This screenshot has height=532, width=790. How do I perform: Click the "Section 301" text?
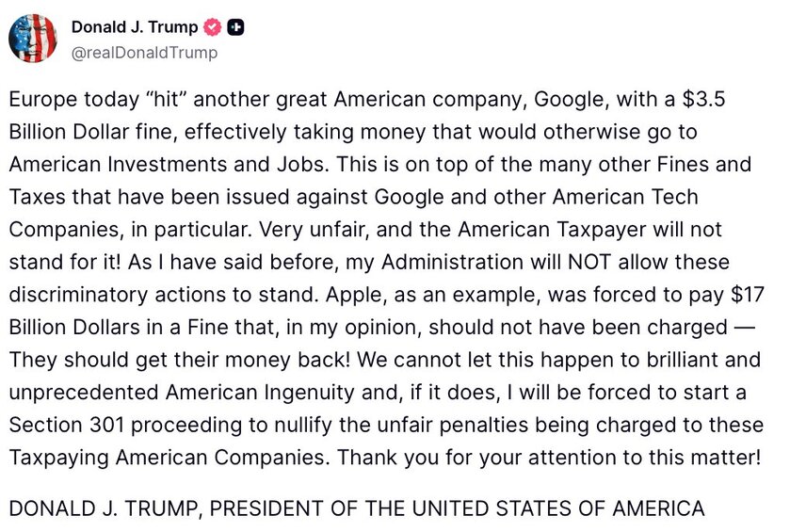pyautogui.click(x=67, y=426)
